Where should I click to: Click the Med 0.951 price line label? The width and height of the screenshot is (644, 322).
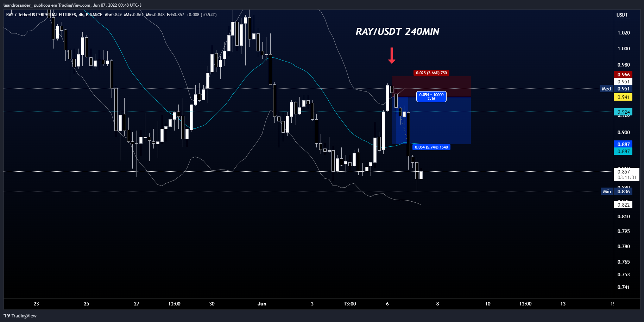tap(616, 89)
